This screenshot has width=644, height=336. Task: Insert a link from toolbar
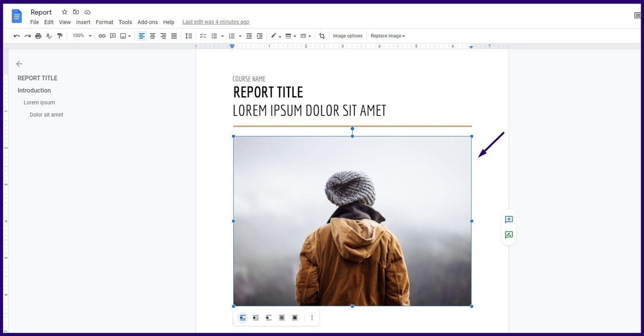[x=102, y=36]
